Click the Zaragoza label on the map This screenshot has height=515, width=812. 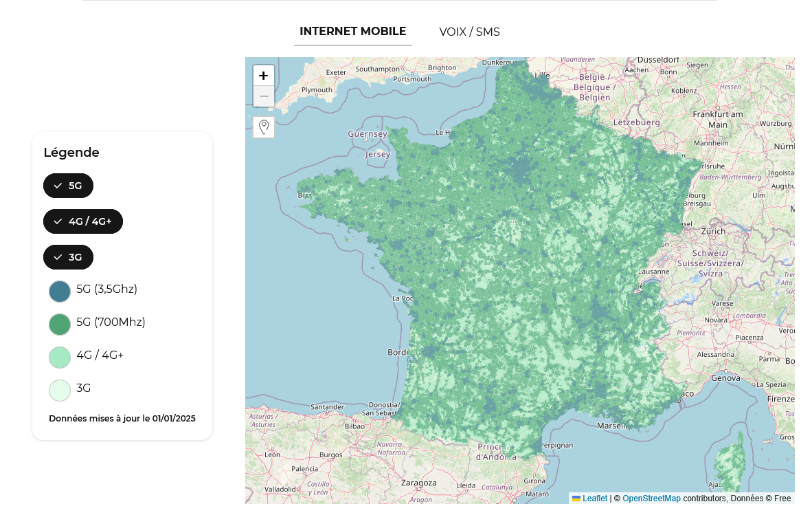pos(418,483)
